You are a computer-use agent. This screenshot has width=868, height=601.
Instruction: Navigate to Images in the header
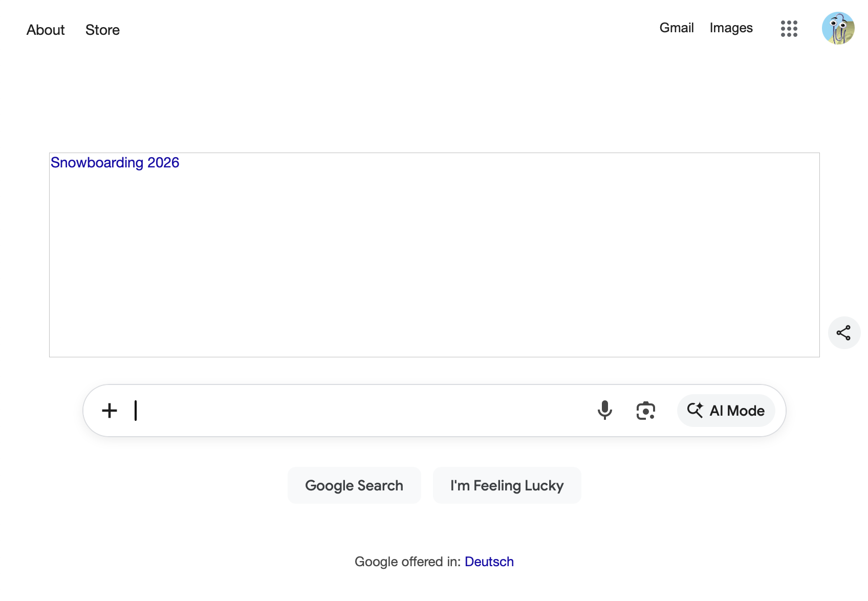pos(731,28)
